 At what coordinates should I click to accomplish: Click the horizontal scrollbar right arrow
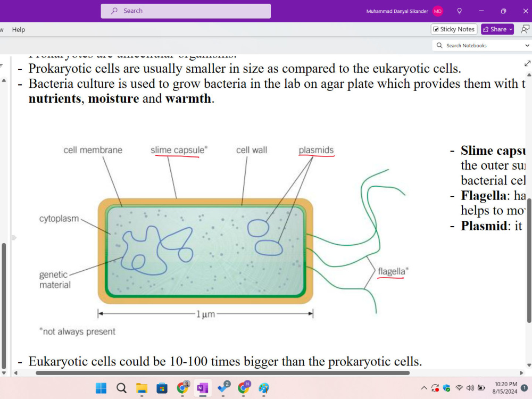coord(521,373)
